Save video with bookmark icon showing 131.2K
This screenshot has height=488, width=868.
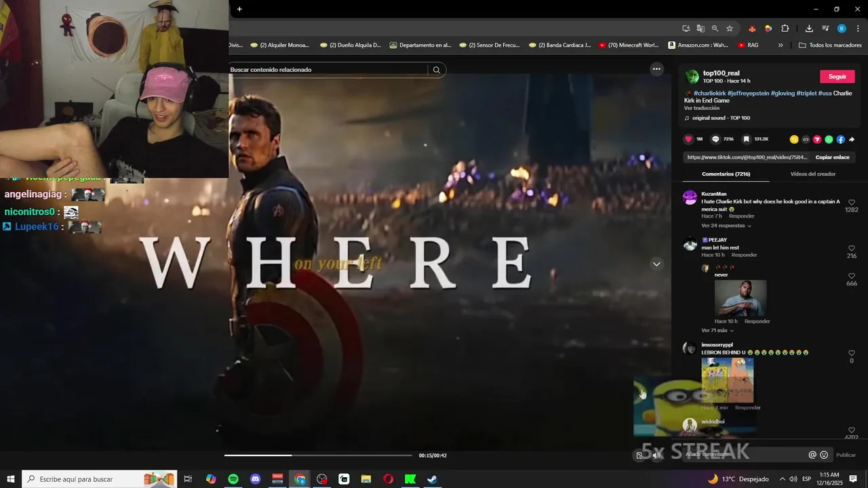[746, 139]
